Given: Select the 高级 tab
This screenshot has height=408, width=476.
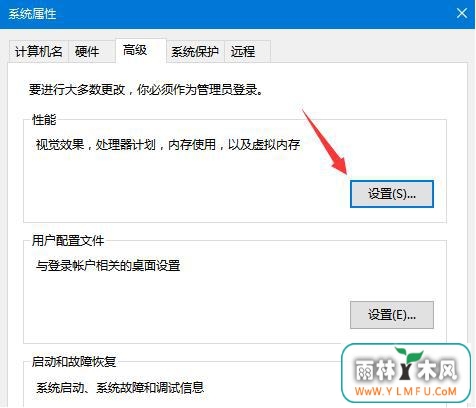Looking at the screenshot, I should [135, 50].
